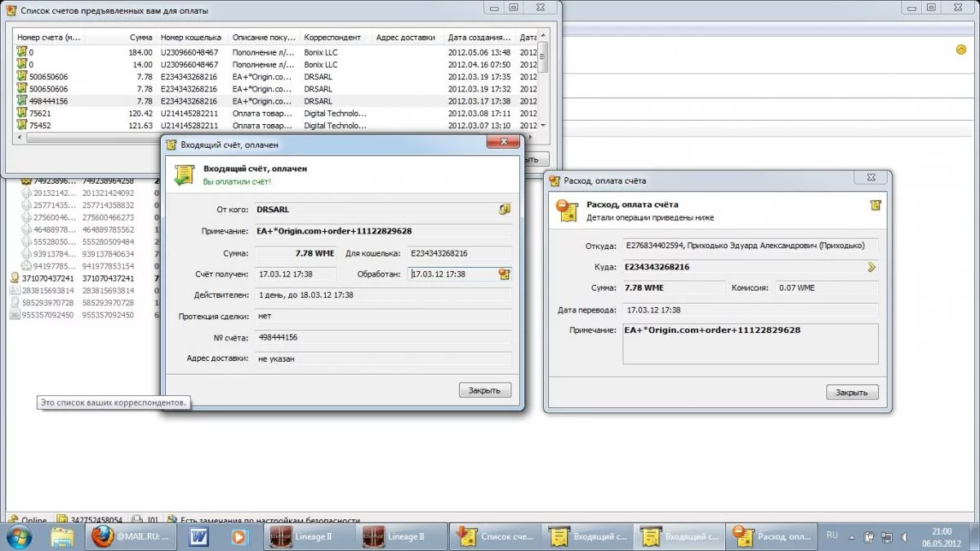The width and height of the screenshot is (980, 551).
Task: Open the Windows Start menu
Action: pos(20,536)
